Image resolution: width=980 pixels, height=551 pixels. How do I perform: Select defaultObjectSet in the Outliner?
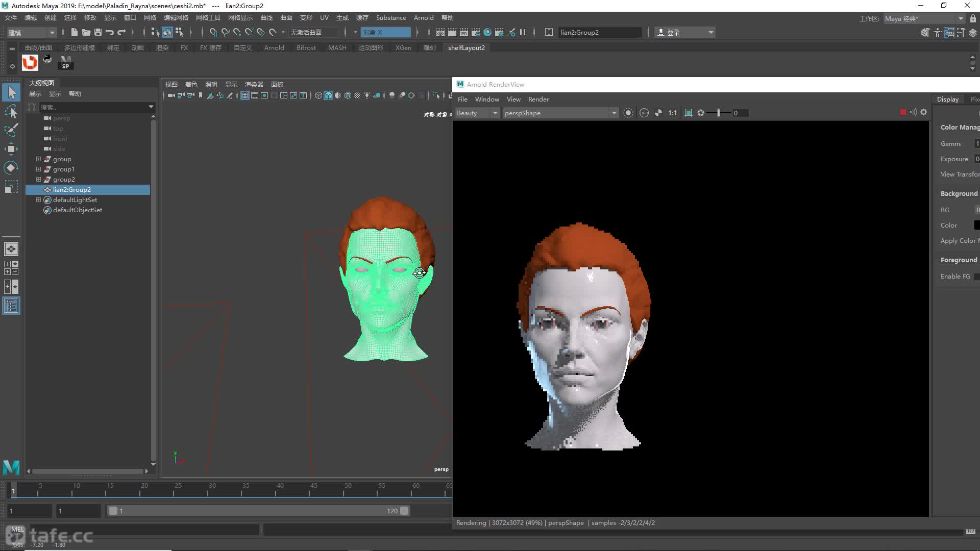pyautogui.click(x=78, y=210)
